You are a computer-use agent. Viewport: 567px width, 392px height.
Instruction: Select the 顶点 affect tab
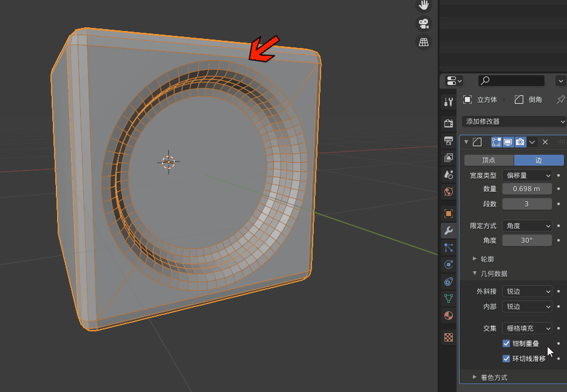click(x=489, y=160)
